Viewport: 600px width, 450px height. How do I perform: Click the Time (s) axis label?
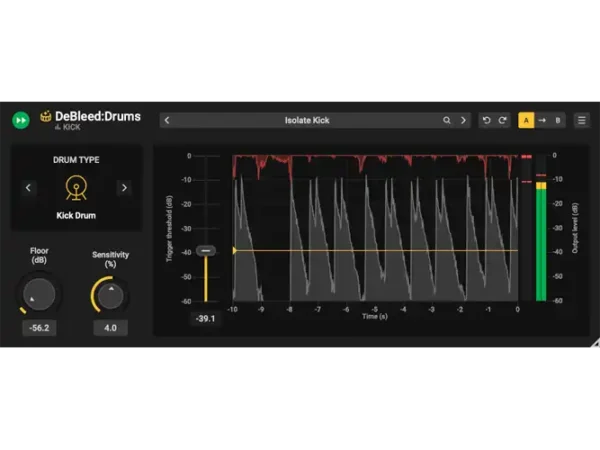(x=375, y=316)
